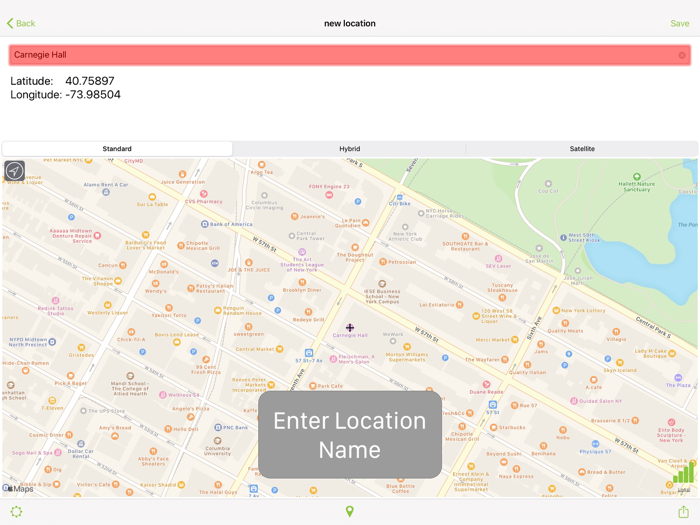Tap the Wellness 64 marker
Screen dimensions: 700x525
[x=163, y=395]
